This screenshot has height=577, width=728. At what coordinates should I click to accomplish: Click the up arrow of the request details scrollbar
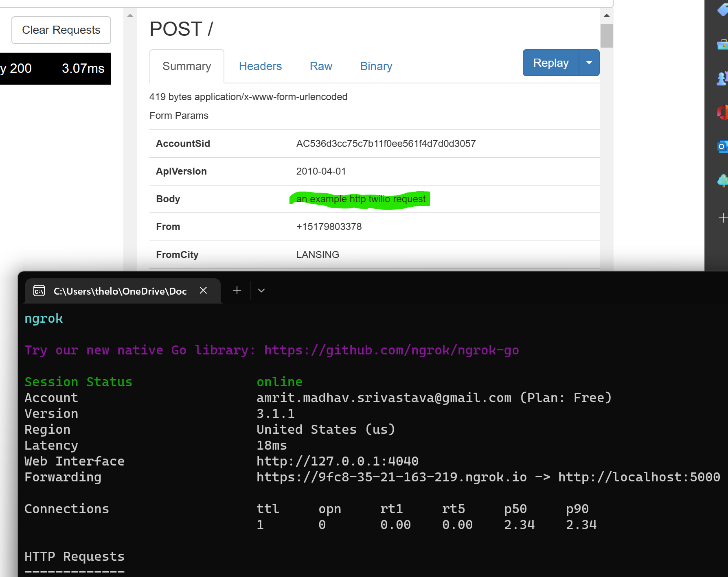coord(607,15)
